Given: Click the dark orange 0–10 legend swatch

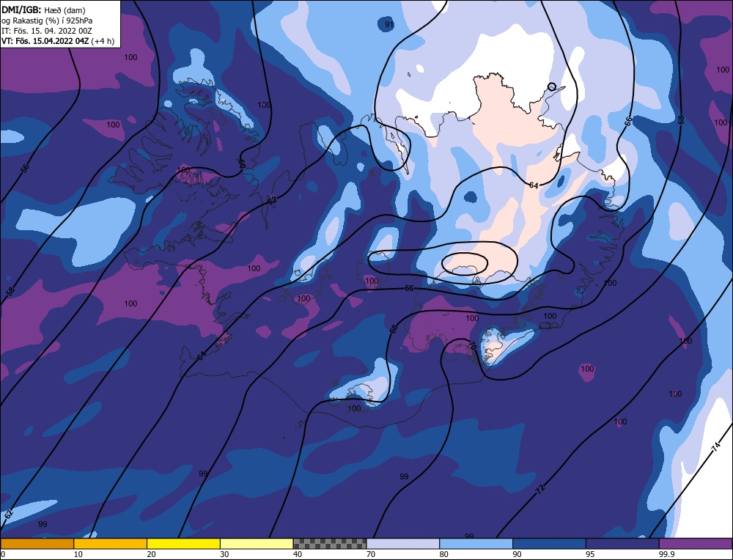Looking at the screenshot, I should pos(37,543).
